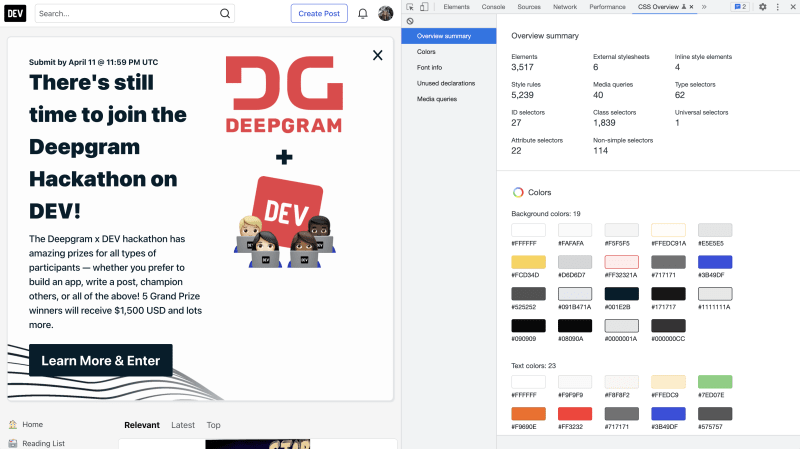Image resolution: width=800 pixels, height=449 pixels.
Task: Click the Reading List sidebar icon
Action: (x=13, y=443)
